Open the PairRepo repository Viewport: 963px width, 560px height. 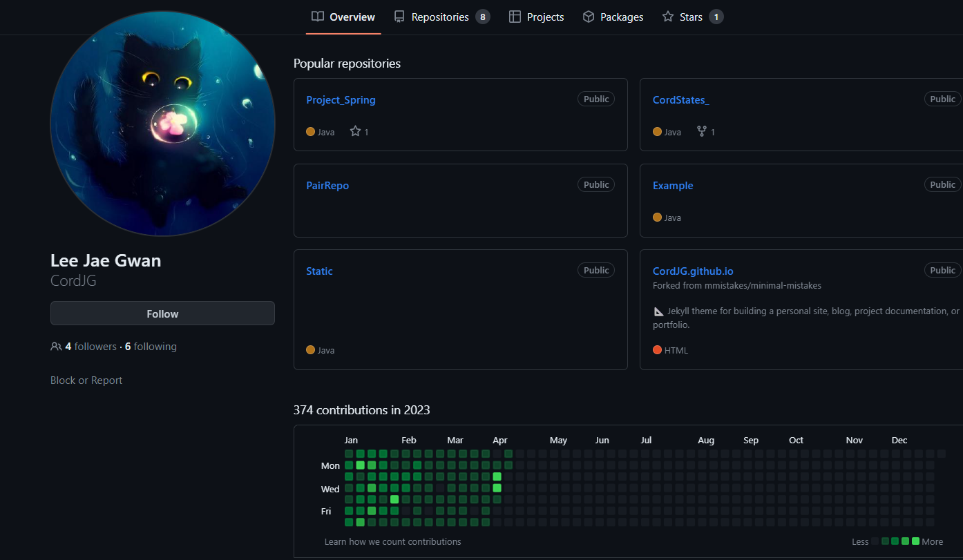(327, 186)
